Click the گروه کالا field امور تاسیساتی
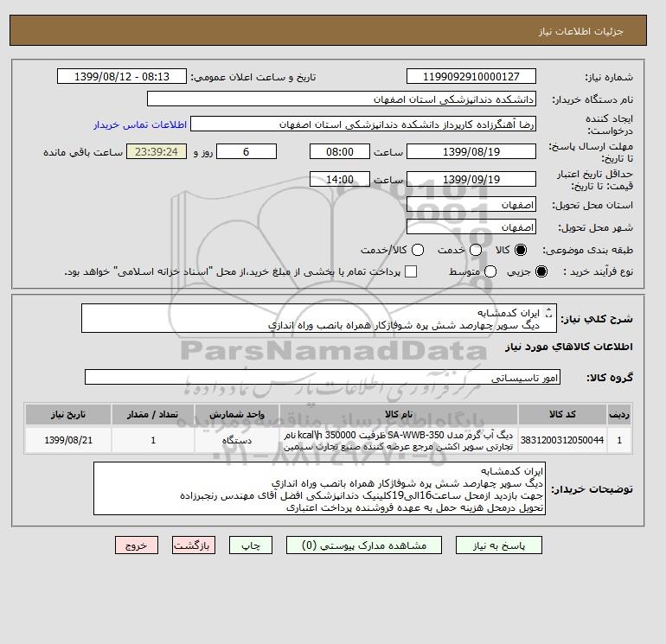 [x=323, y=377]
